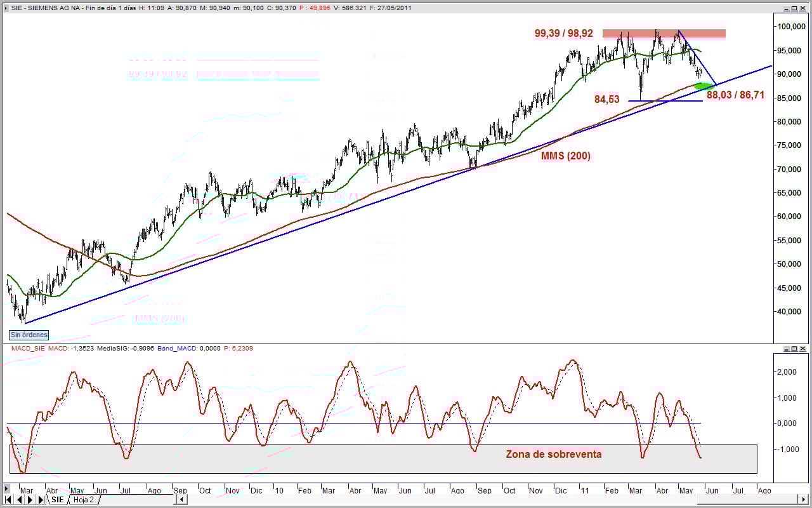Maximize the MACD_SIE indicator pane
Image resolution: width=812 pixels, height=508 pixels.
point(794,349)
